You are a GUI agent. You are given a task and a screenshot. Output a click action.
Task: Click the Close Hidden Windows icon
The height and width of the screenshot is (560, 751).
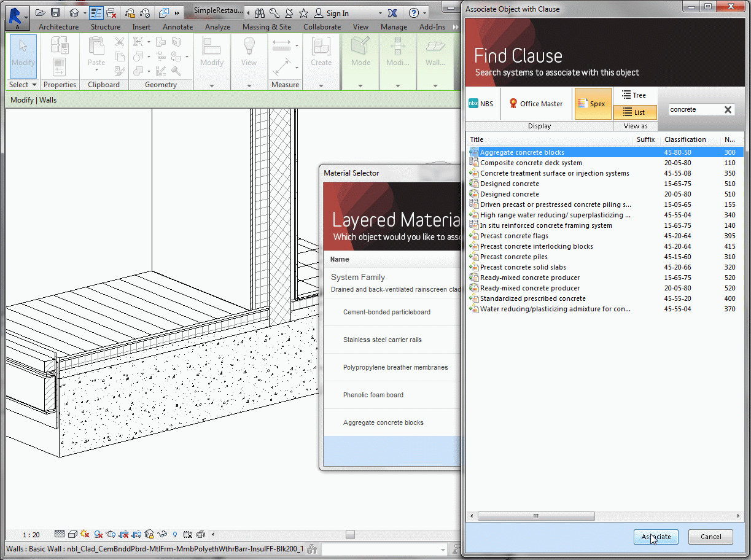click(111, 13)
